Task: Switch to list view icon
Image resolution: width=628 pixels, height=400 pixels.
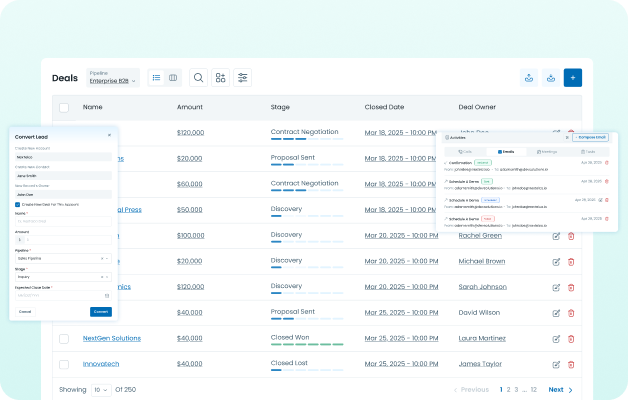Action: coord(156,77)
